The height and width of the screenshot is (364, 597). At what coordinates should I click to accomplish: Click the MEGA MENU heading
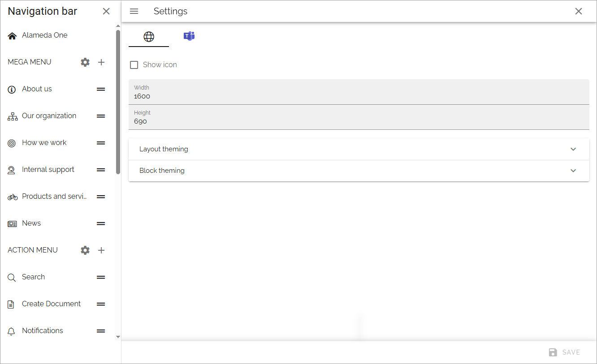click(30, 62)
